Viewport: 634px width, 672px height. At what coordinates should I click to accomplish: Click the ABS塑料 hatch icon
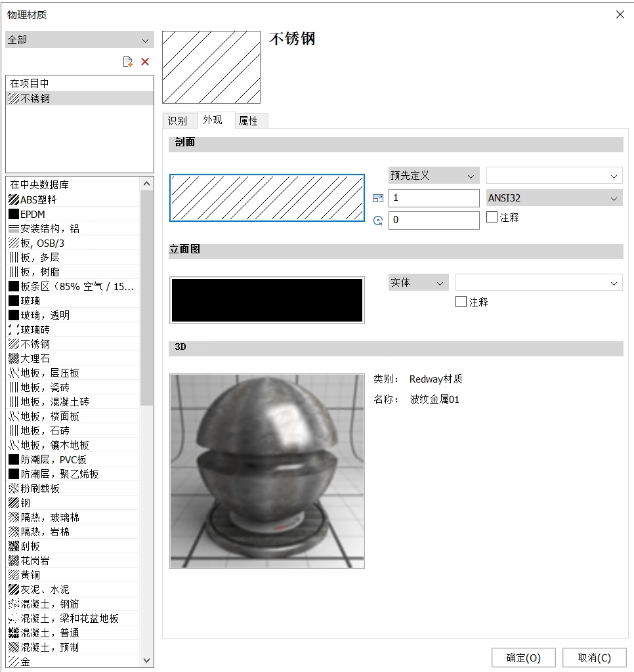(14, 199)
